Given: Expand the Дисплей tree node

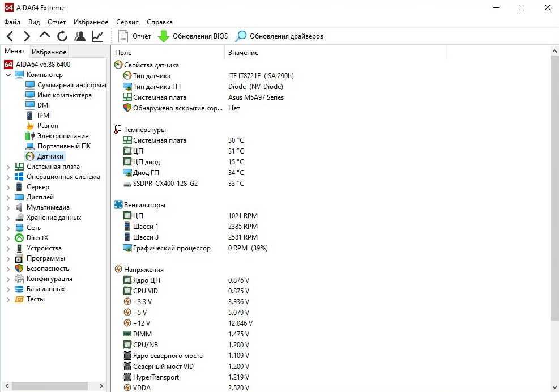Looking at the screenshot, I should tap(8, 197).
